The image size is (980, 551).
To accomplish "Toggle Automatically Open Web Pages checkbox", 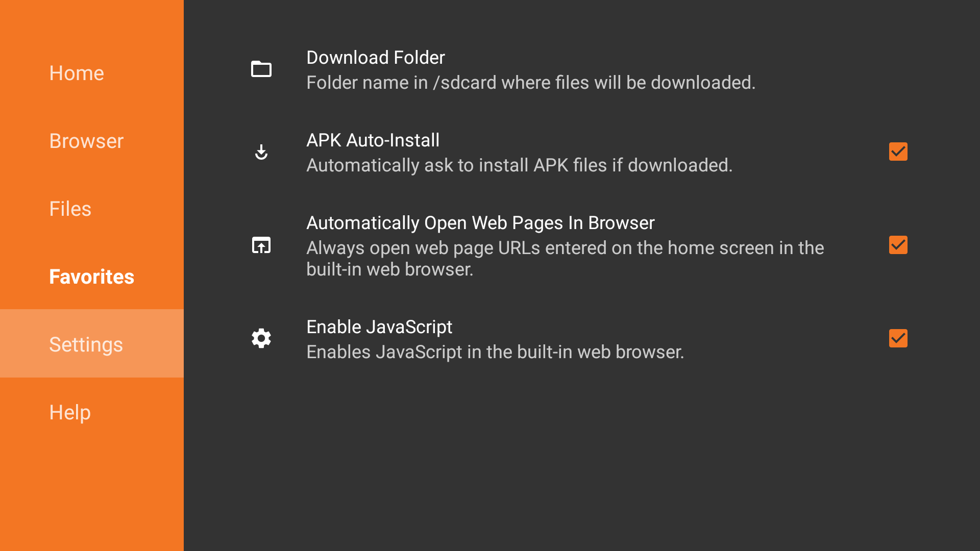I will click(898, 245).
